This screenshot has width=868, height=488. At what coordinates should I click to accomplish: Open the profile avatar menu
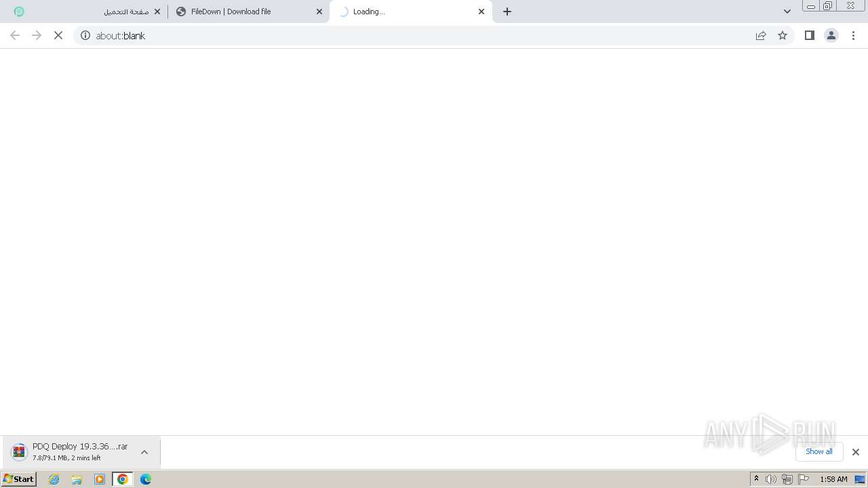(831, 35)
